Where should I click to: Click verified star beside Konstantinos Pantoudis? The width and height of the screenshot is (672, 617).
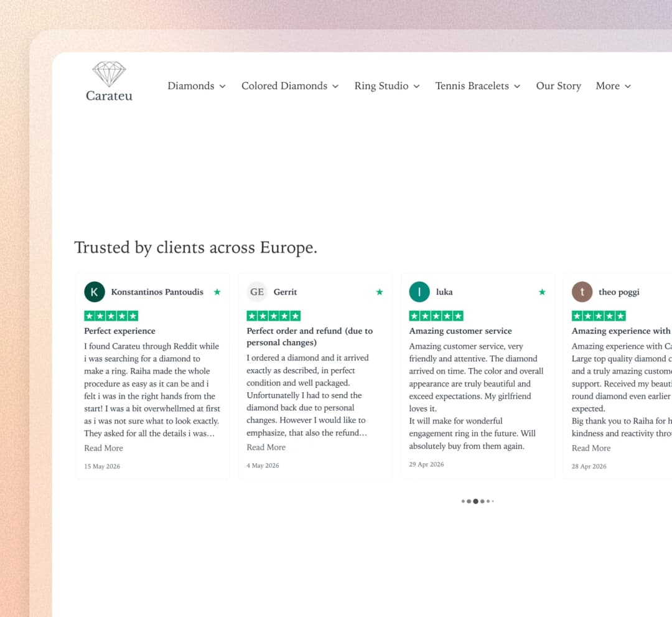(217, 292)
